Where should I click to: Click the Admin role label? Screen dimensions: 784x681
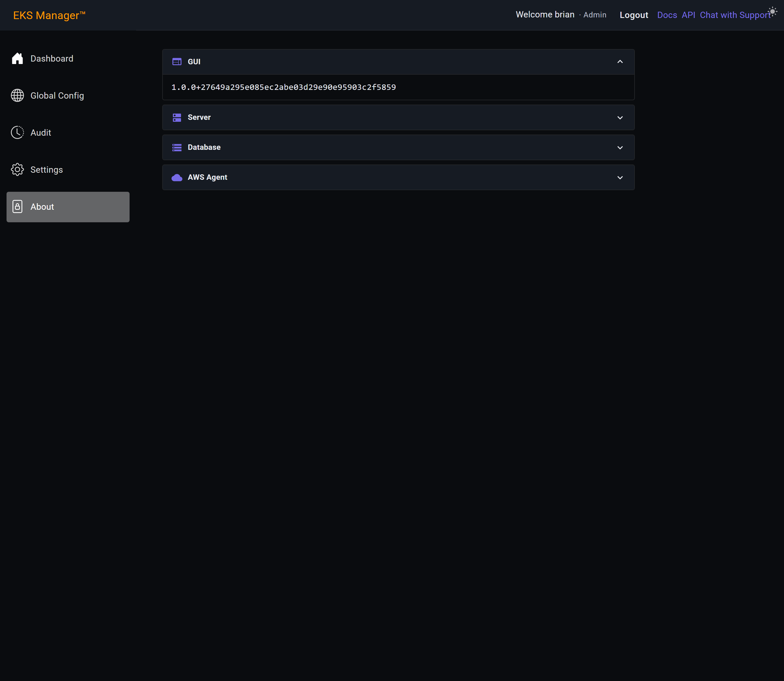(x=595, y=15)
